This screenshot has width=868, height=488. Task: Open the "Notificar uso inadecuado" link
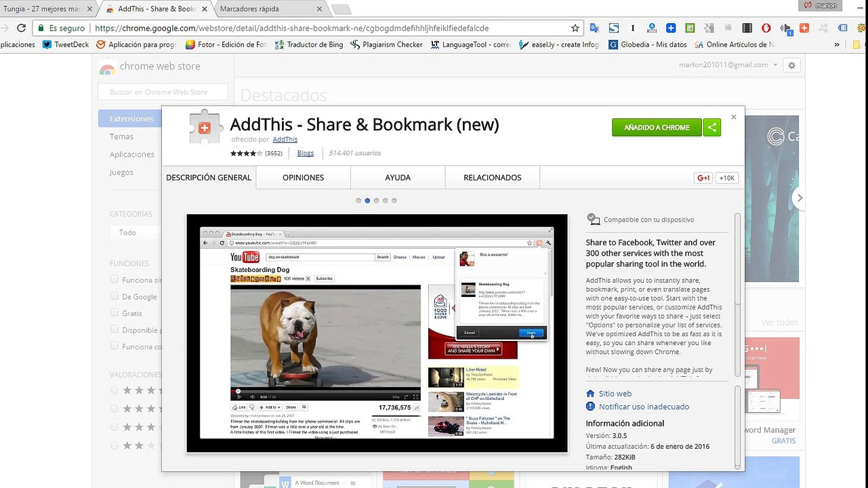(643, 407)
